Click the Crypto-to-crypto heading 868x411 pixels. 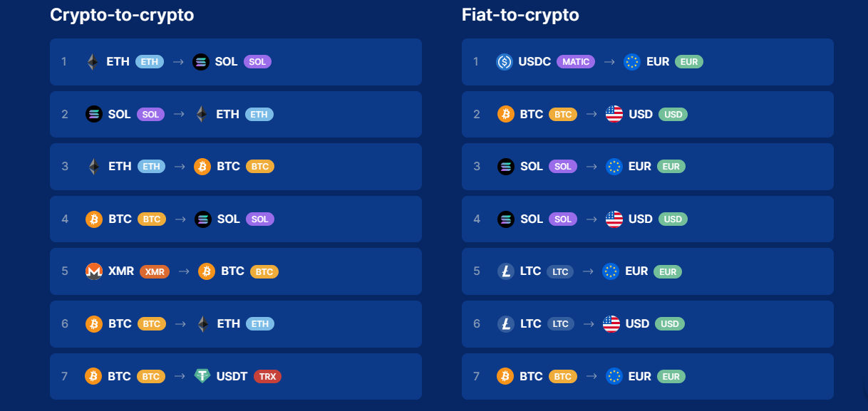[x=122, y=14]
